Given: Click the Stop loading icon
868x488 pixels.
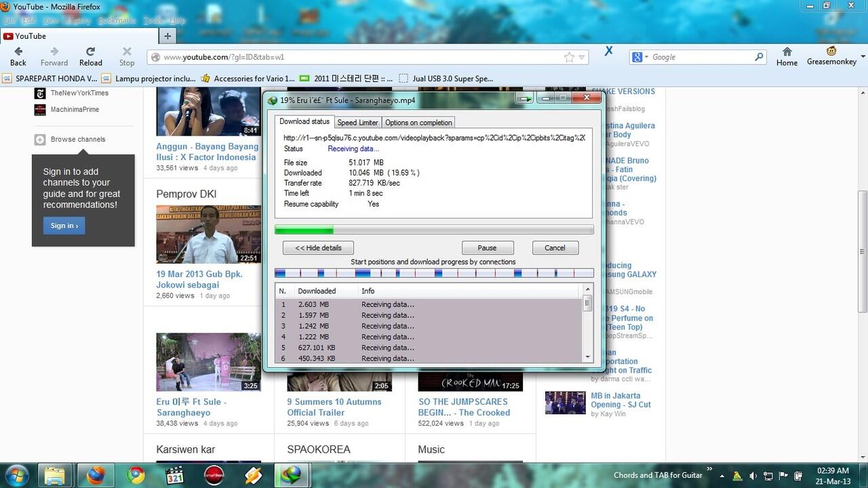Looking at the screenshot, I should tap(127, 52).
